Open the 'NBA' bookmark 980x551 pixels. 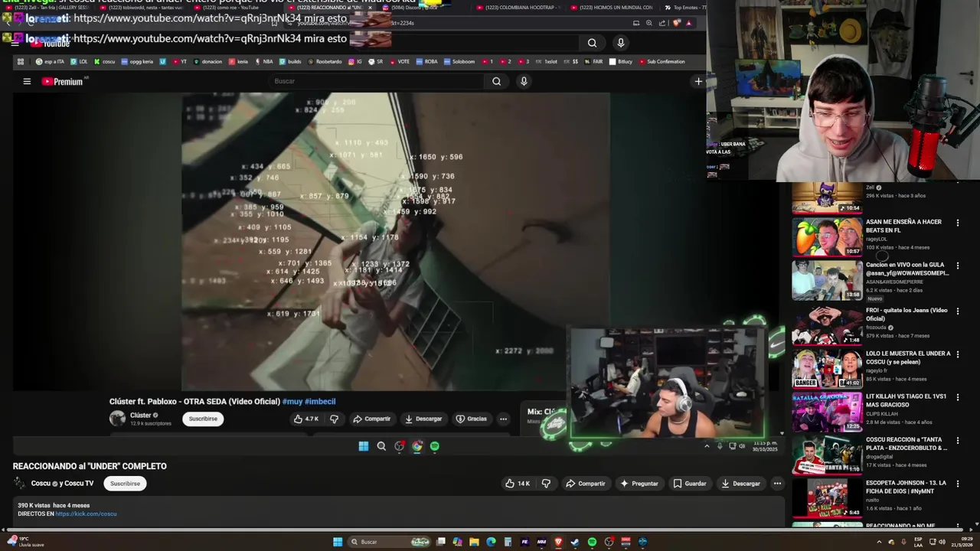coord(264,61)
